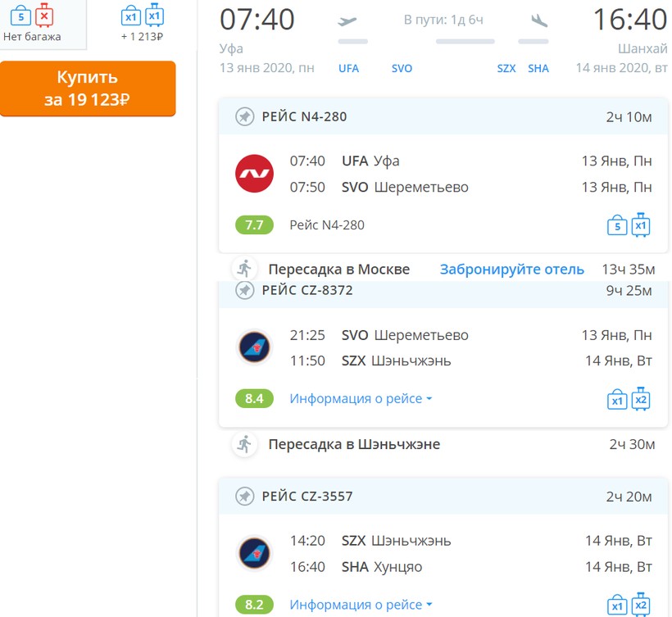Click the 'Забронируйте отель' hotel booking link
The image size is (672, 617).
tap(511, 269)
